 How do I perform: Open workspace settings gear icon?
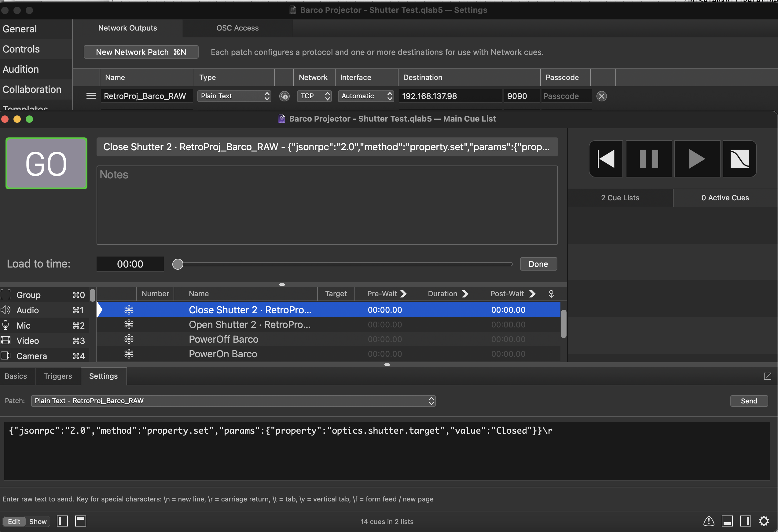(x=764, y=521)
